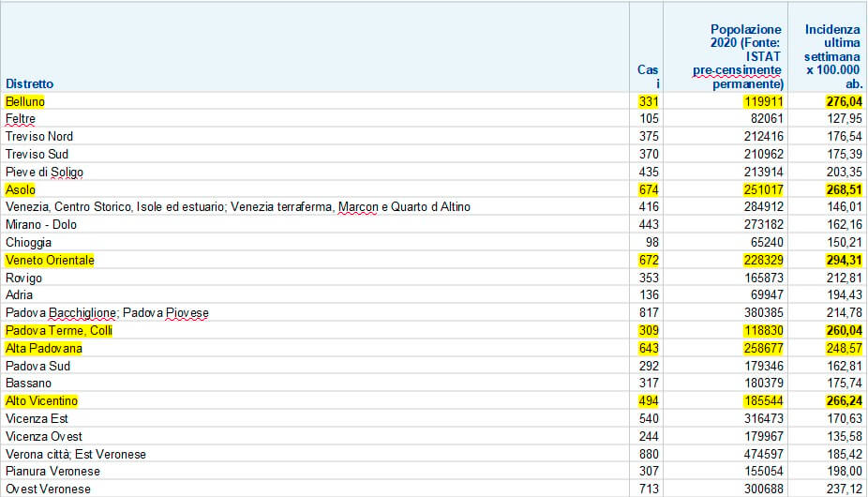Select the Rovigo cases value 353
Screen dimensions: 868x497
(648, 278)
